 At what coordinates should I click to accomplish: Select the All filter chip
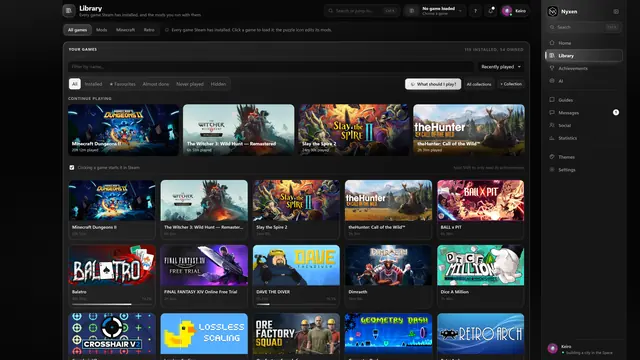[x=75, y=84]
